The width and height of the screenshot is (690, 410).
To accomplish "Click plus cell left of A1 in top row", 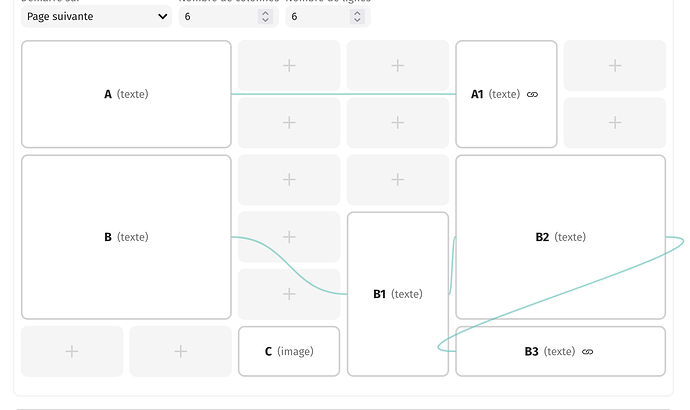I will [x=397, y=65].
